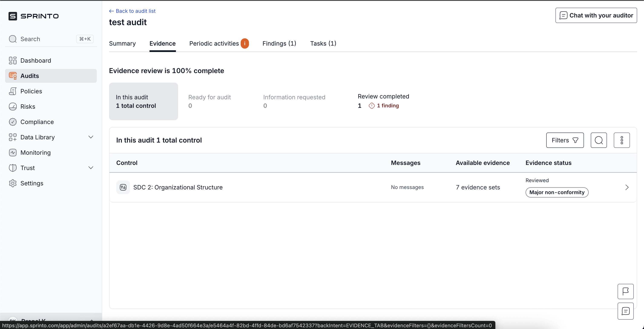Image resolution: width=644 pixels, height=329 pixels.
Task: Click the Periodic activities info badge
Action: [244, 43]
